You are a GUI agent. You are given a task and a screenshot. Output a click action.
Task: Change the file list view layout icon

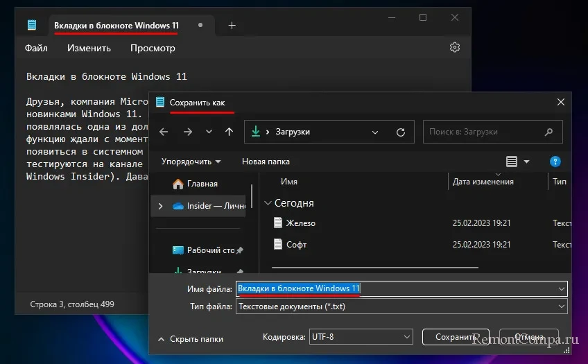click(x=512, y=162)
